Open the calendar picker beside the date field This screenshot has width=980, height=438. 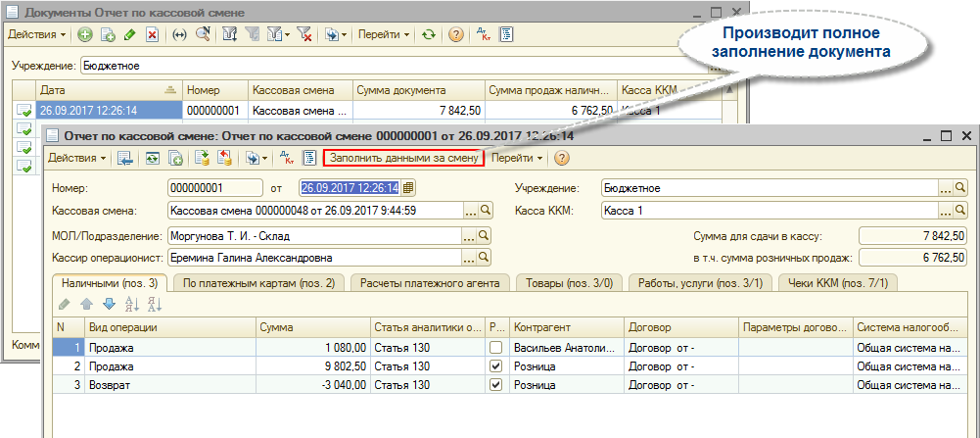pos(407,188)
